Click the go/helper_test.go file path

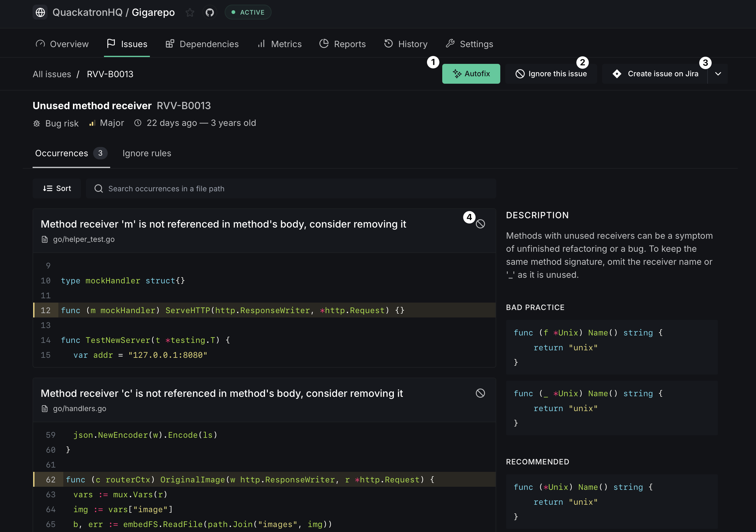click(x=83, y=239)
